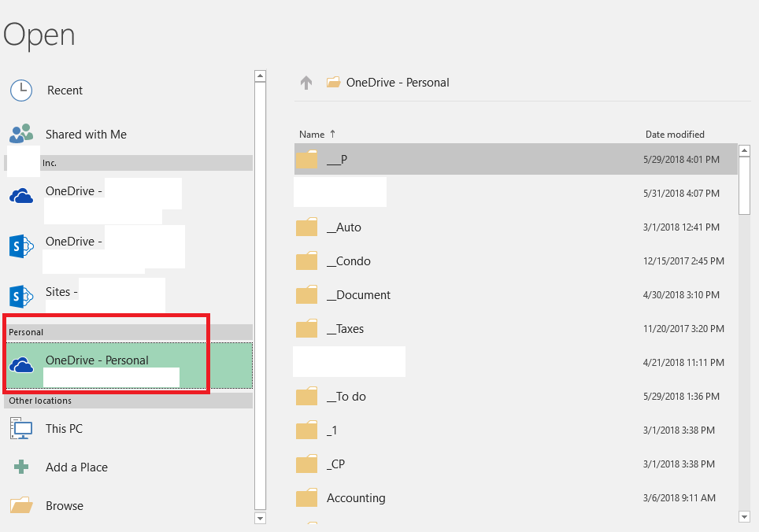Image resolution: width=759 pixels, height=532 pixels.
Task: Open Shared with Me people icon
Action: point(21,134)
